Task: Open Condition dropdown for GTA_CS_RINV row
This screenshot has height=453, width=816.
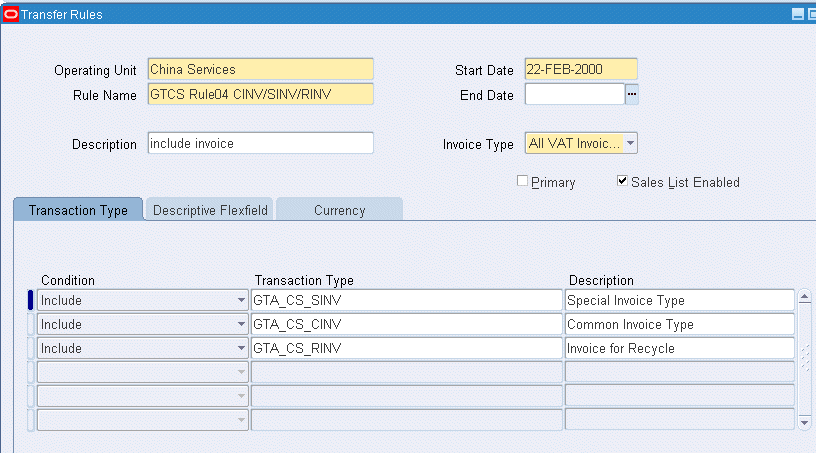Action: pyautogui.click(x=241, y=348)
